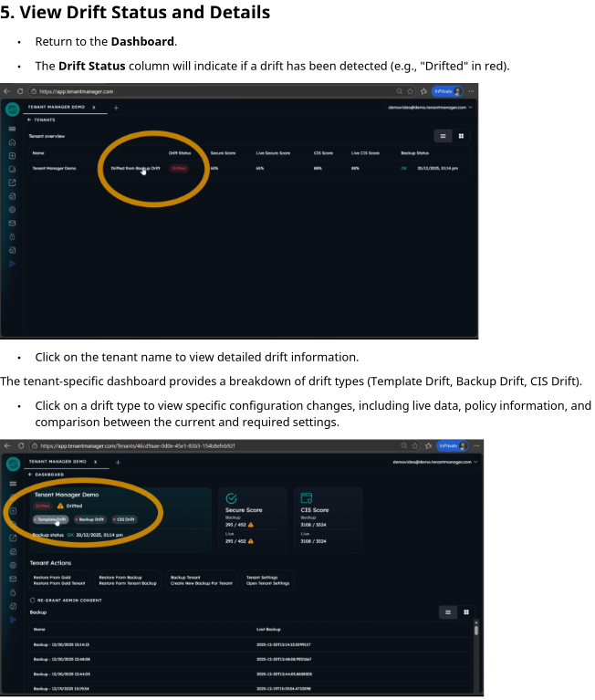Switch Tenant overview to grid view
Image resolution: width=595 pixels, height=700 pixels.
coord(461,136)
